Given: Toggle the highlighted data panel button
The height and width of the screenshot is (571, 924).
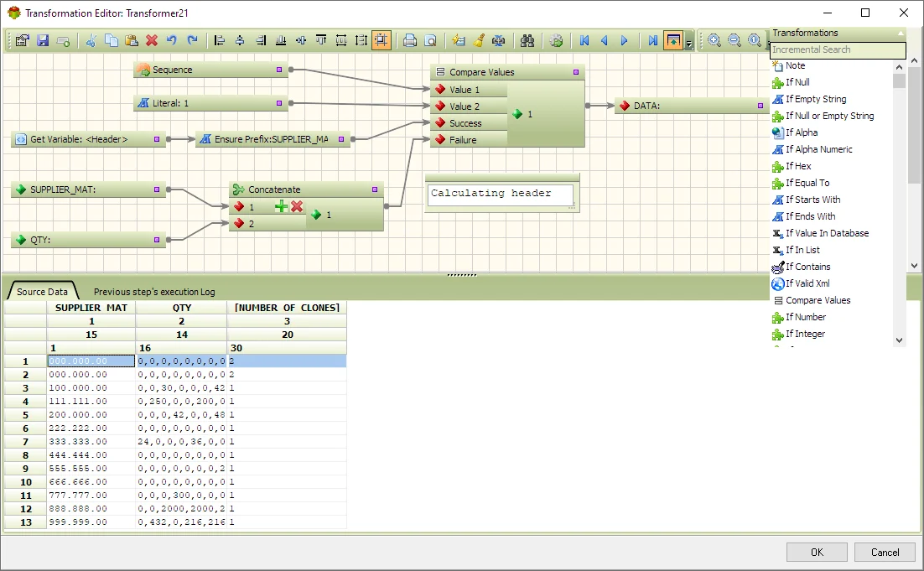Looking at the screenshot, I should [x=673, y=40].
